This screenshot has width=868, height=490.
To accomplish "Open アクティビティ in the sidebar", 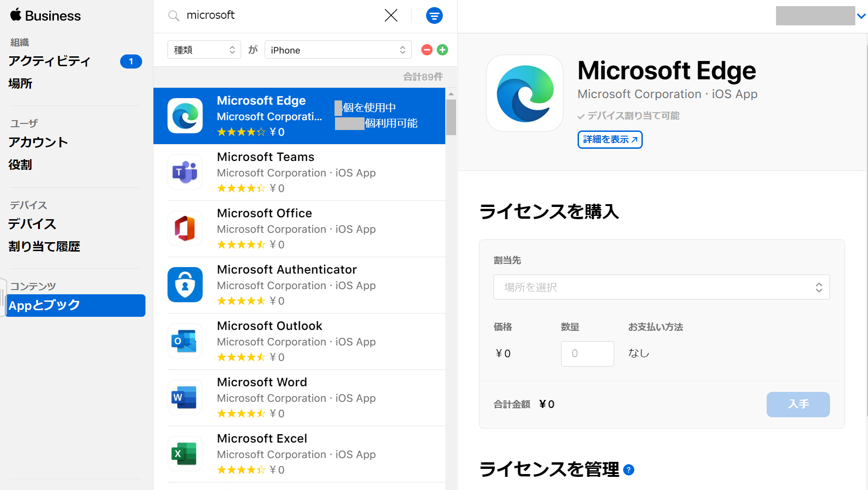I will 49,61.
